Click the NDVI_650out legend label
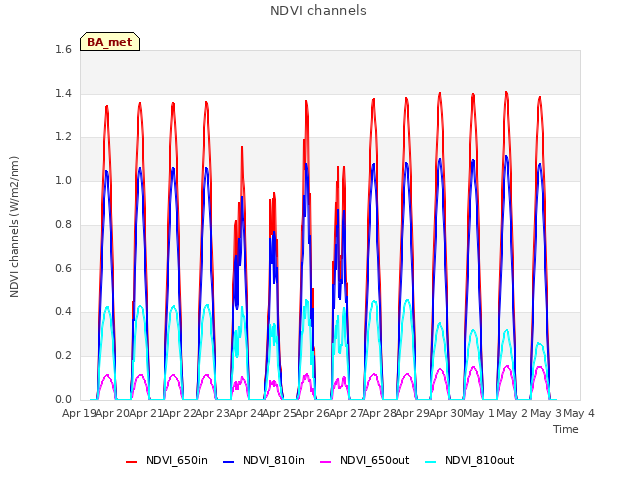 pyautogui.click(x=374, y=460)
